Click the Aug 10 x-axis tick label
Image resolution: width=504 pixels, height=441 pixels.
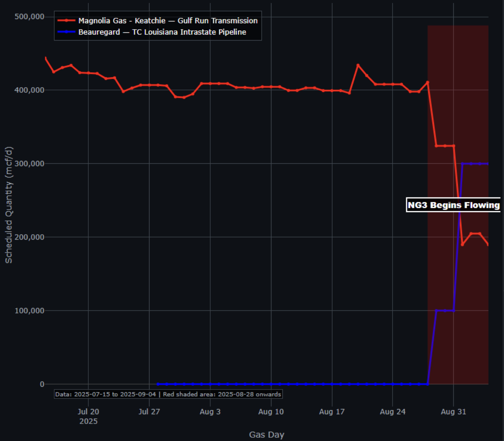click(271, 412)
